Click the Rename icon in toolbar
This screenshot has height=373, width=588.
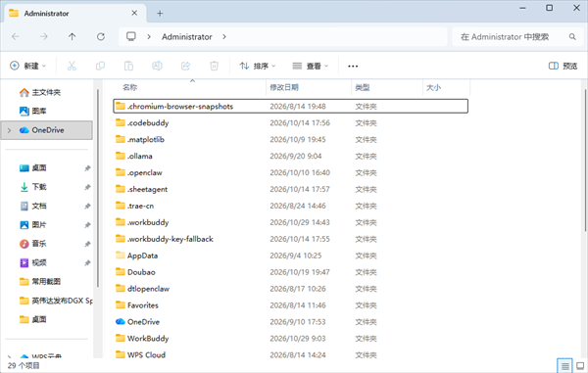(157, 66)
